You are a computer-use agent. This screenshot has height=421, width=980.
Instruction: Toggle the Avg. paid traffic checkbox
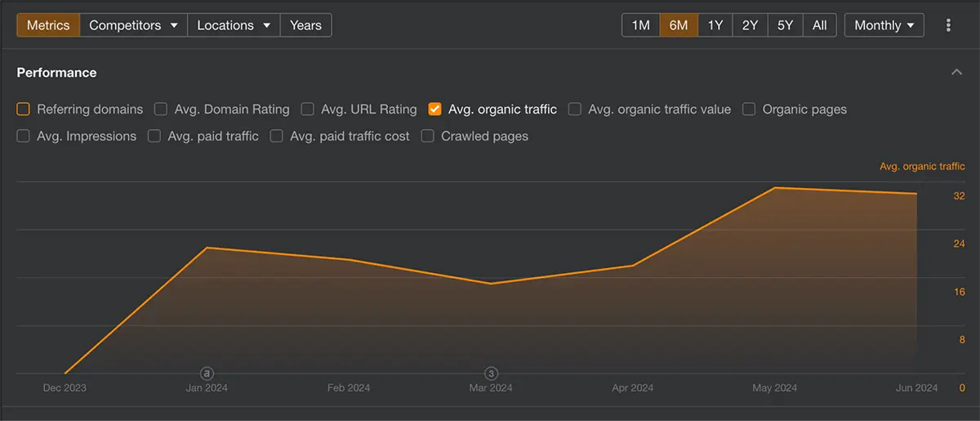pos(154,137)
